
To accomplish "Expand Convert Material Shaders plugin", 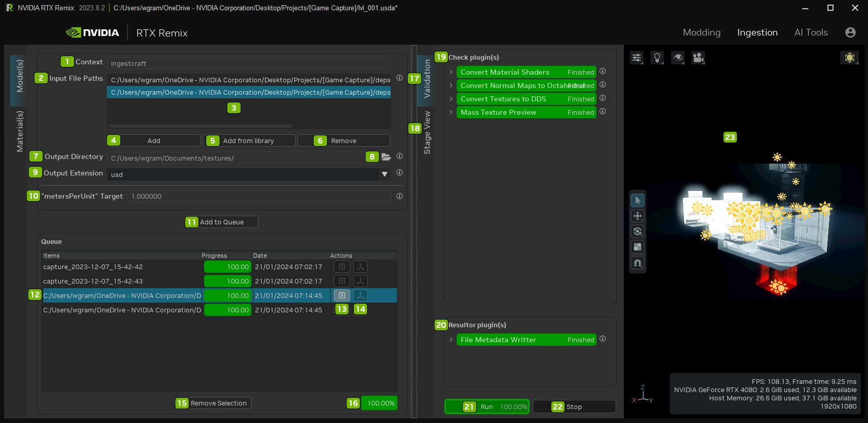I will click(451, 72).
